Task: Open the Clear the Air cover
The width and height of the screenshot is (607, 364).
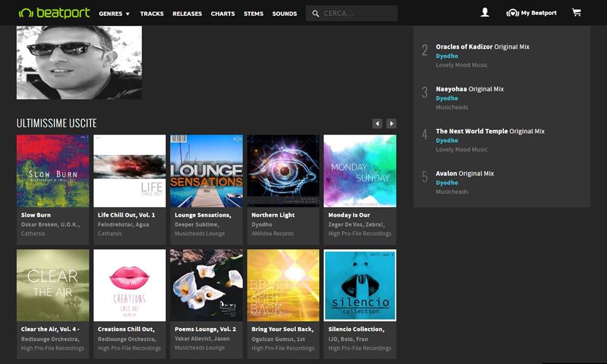Action: click(52, 285)
